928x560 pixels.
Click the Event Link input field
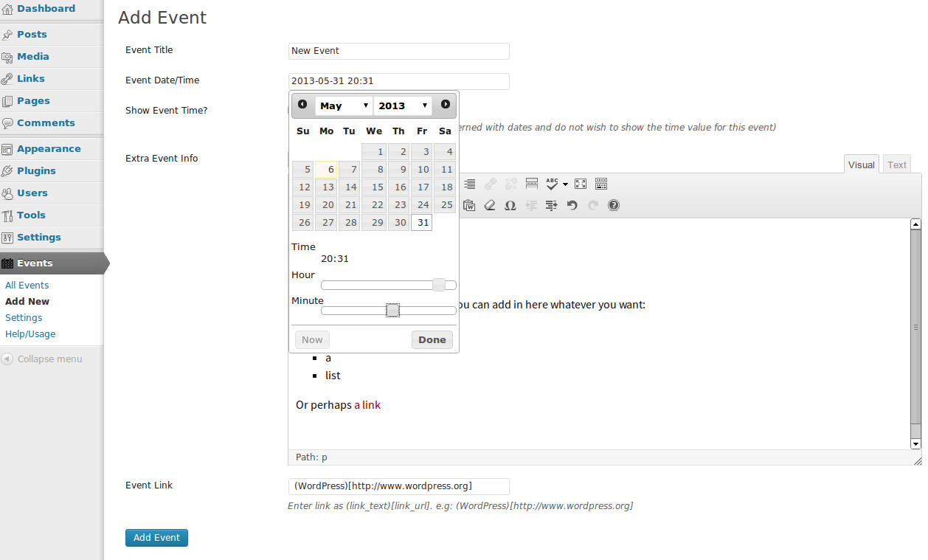[x=398, y=486]
